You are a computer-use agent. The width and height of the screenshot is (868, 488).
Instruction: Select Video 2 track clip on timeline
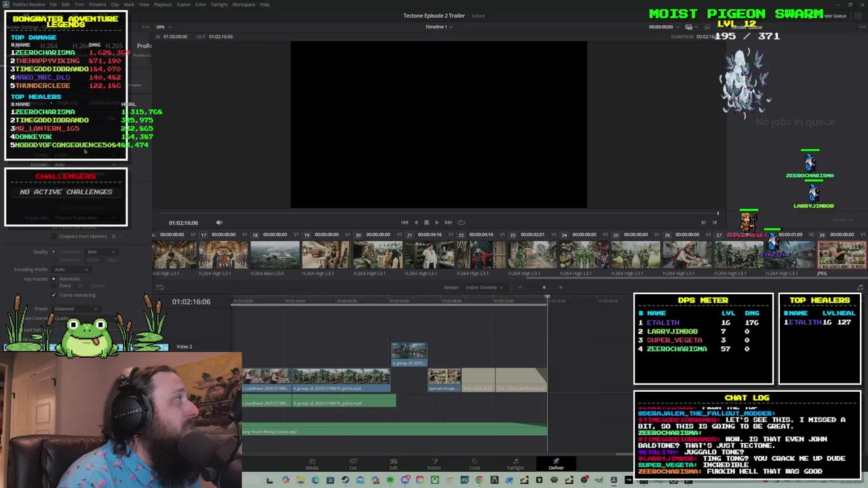pyautogui.click(x=409, y=355)
